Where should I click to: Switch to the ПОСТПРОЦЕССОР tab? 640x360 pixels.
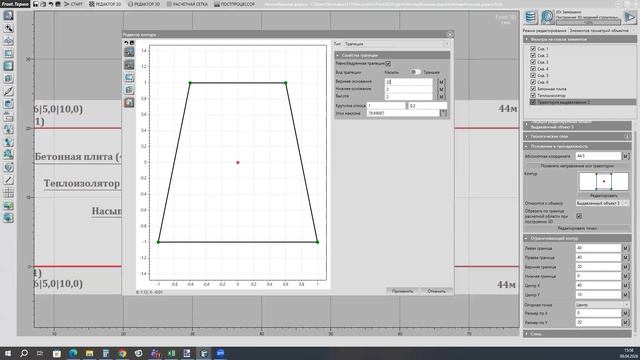coord(234,4)
